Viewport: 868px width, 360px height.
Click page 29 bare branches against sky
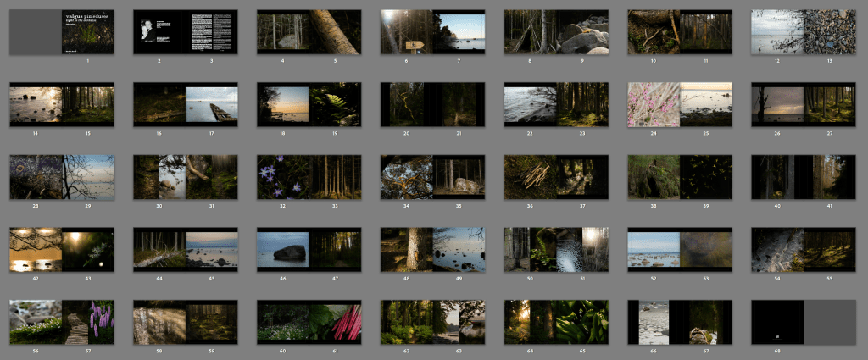tap(88, 176)
